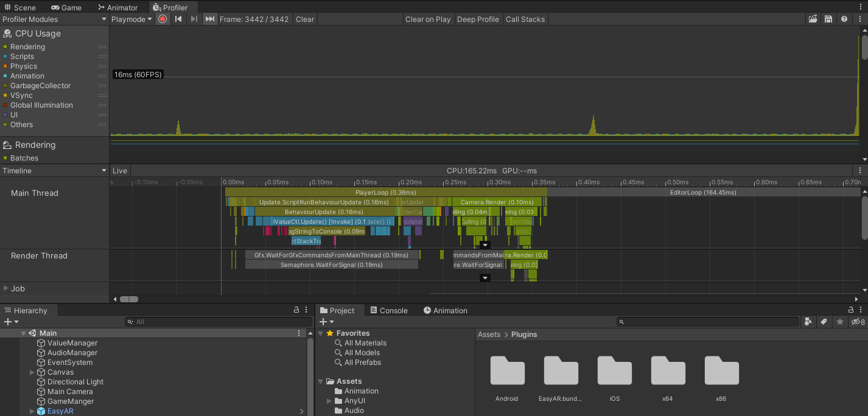Jump to current frame in Profiler
Viewport: 868px width, 416px height.
coord(209,19)
